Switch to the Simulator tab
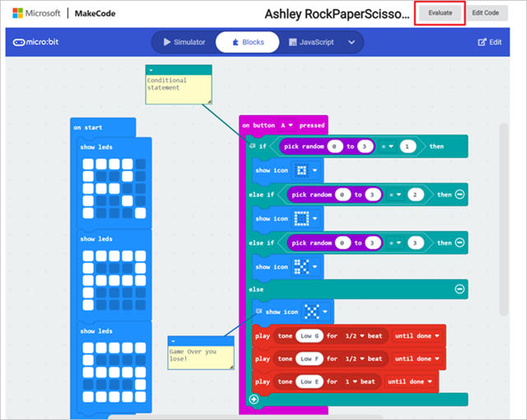The height and width of the screenshot is (420, 527). coord(184,42)
